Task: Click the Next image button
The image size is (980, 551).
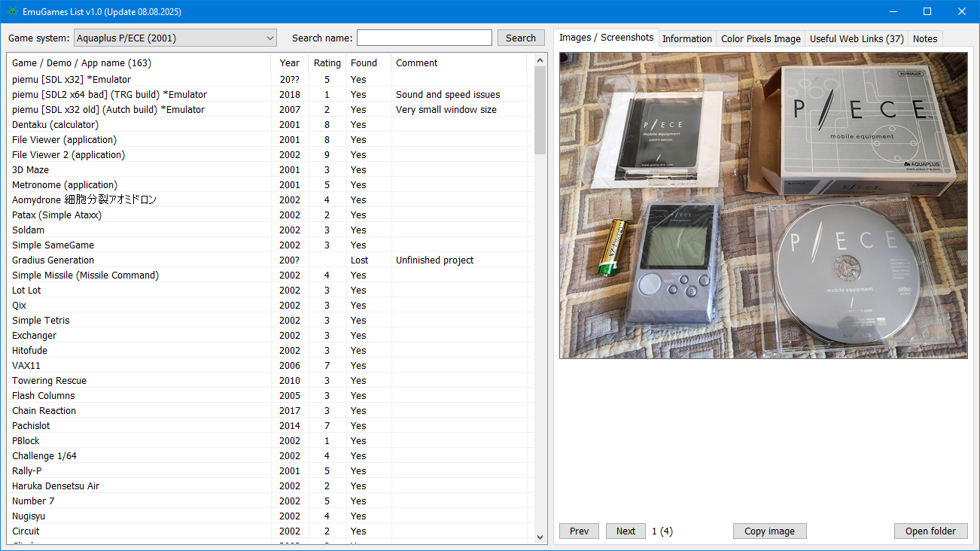Action: point(625,531)
